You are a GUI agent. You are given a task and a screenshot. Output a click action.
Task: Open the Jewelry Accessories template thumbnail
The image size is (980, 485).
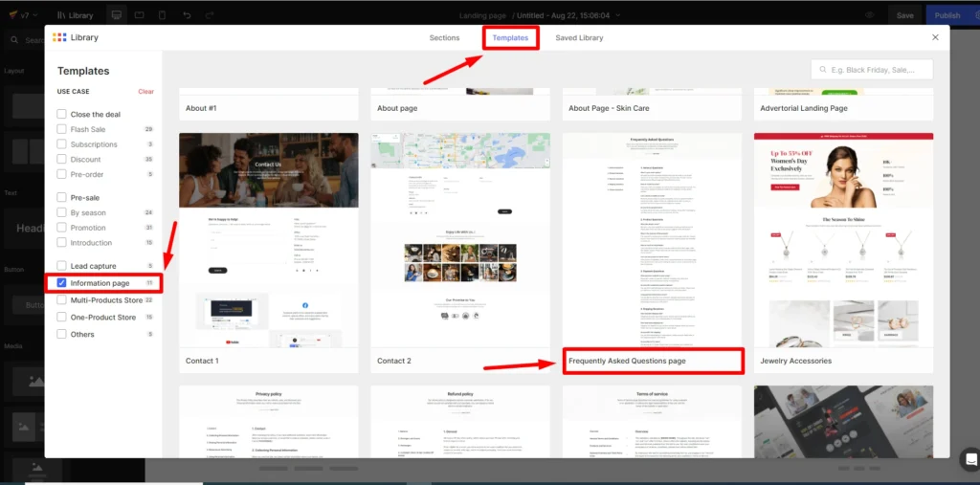[843, 240]
